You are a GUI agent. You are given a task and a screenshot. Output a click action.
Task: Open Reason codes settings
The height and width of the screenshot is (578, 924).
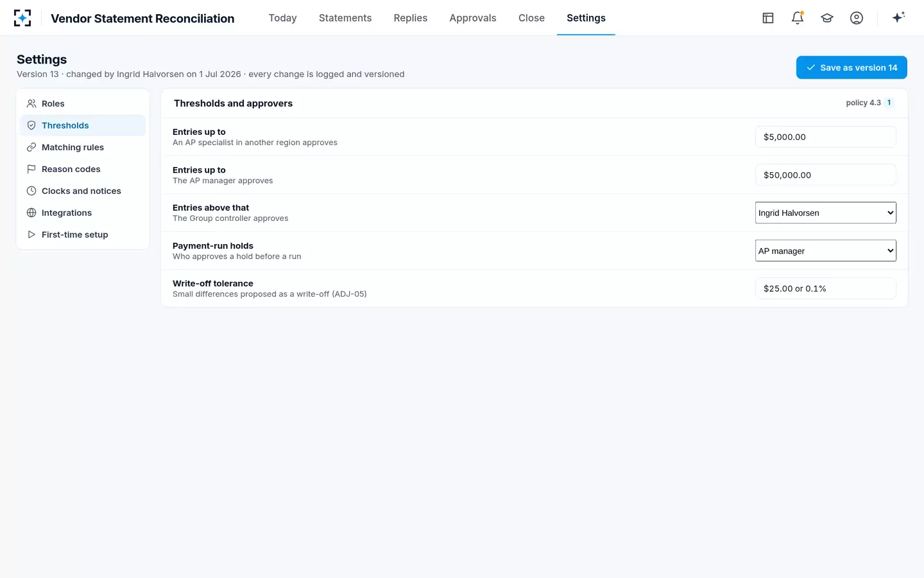83,169
